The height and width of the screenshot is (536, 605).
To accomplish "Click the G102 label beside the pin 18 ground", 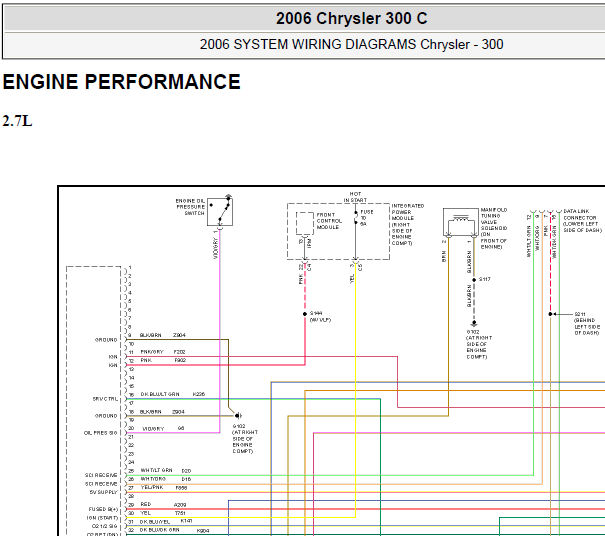I will (245, 439).
